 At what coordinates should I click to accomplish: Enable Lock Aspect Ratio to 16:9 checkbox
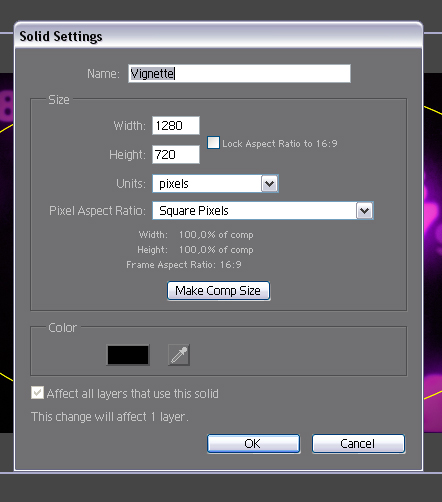[213, 143]
